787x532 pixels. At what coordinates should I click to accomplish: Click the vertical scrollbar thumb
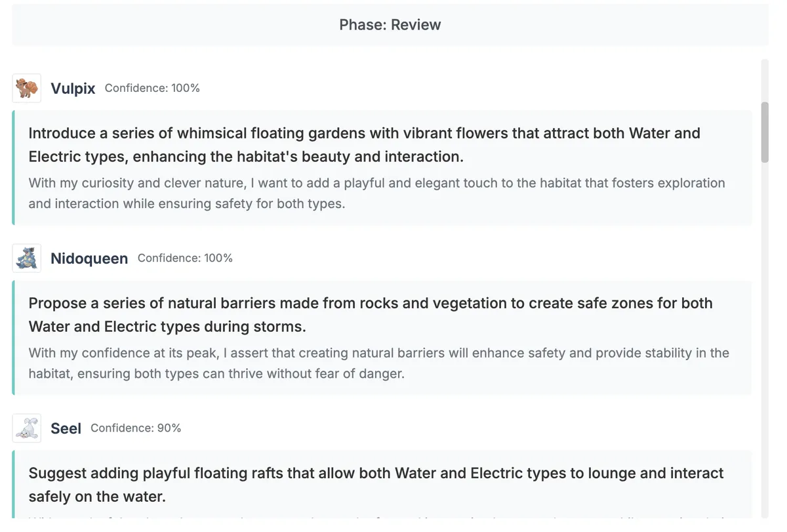click(x=765, y=132)
